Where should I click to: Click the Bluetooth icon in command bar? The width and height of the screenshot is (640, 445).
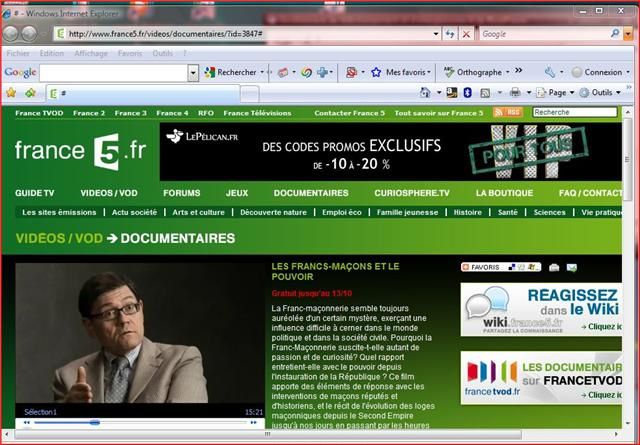pos(467,93)
